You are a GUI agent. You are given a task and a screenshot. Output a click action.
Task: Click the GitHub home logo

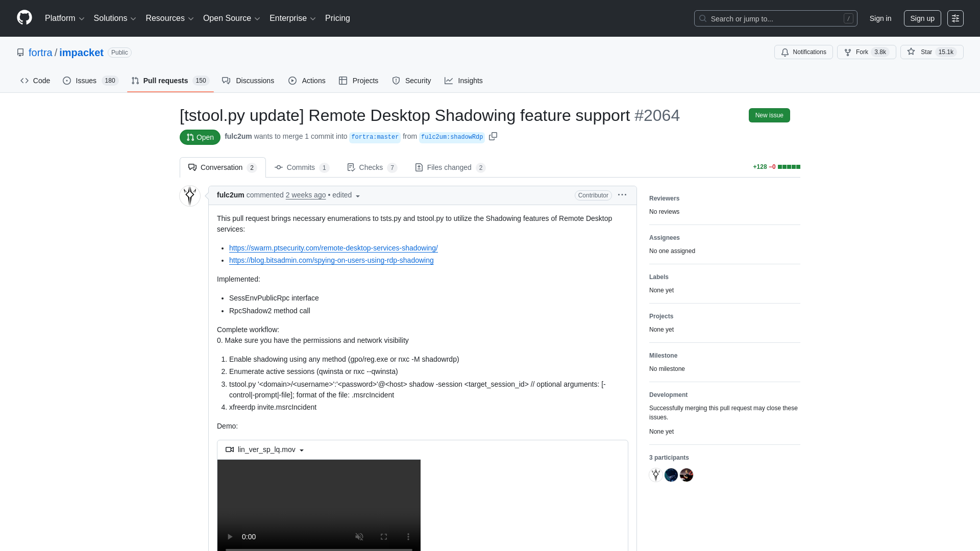tap(23, 17)
